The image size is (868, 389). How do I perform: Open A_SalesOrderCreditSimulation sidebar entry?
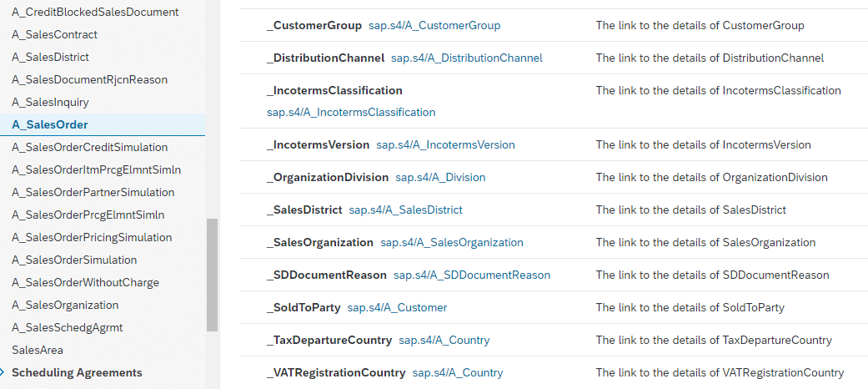click(89, 147)
